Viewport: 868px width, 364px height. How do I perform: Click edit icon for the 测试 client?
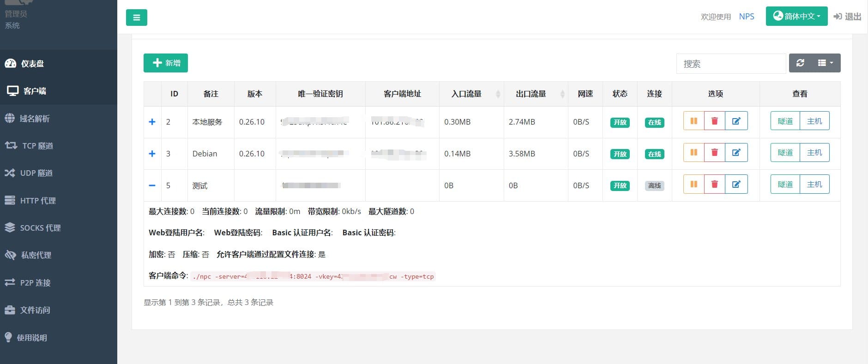tap(736, 185)
